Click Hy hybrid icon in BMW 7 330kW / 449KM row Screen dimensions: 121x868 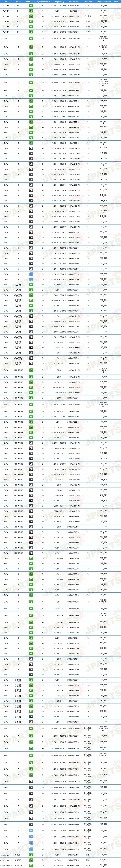coord(31,843)
